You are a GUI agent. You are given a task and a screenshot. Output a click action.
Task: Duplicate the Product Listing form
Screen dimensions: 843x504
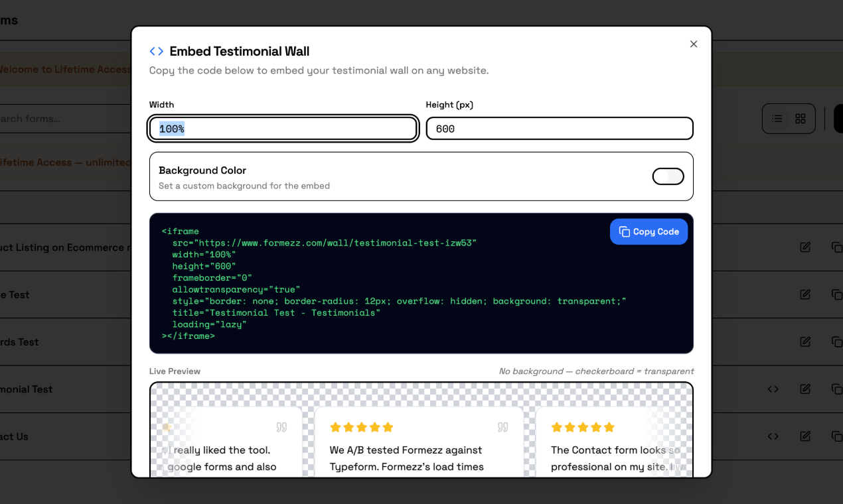click(837, 247)
